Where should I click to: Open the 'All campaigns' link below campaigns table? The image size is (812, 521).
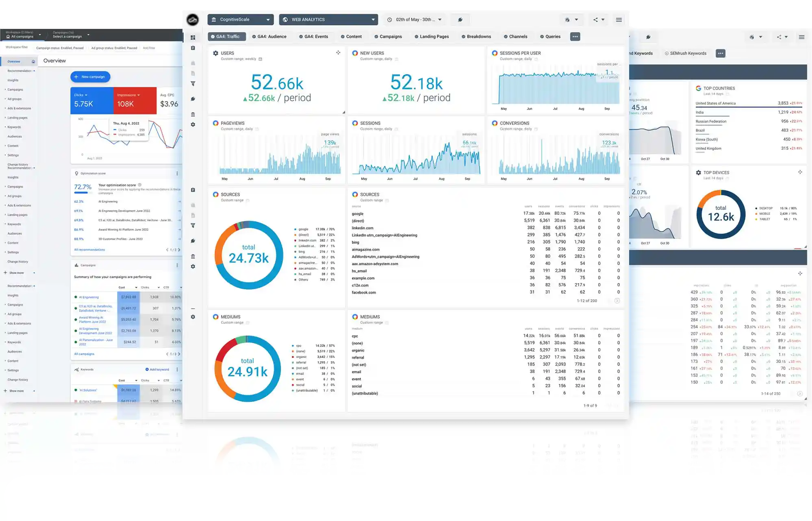84,354
